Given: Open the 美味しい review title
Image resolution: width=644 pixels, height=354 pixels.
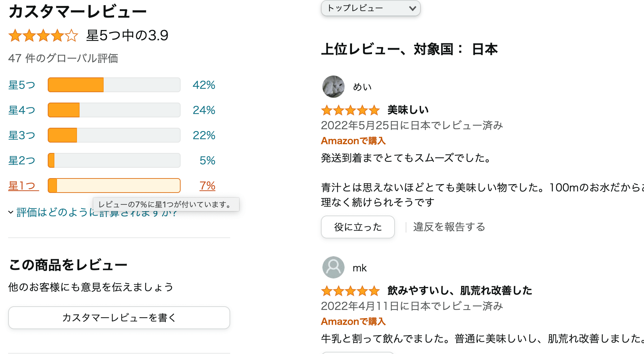Looking at the screenshot, I should point(408,110).
